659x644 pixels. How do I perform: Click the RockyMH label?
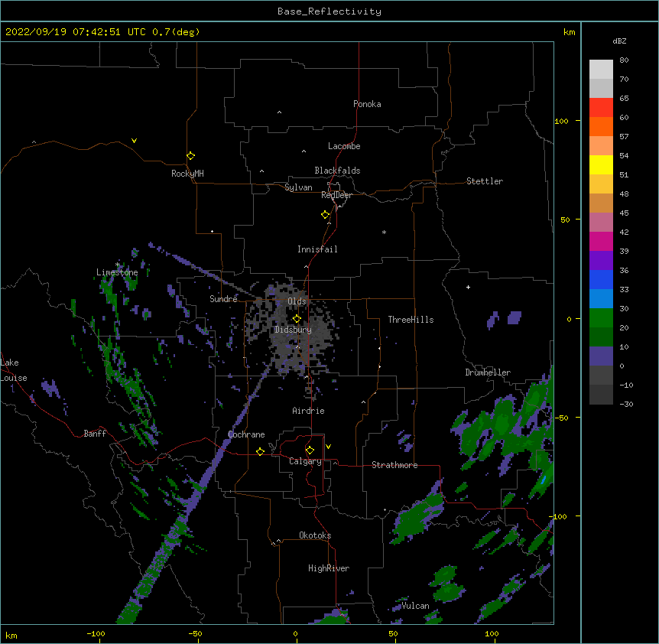click(x=187, y=174)
